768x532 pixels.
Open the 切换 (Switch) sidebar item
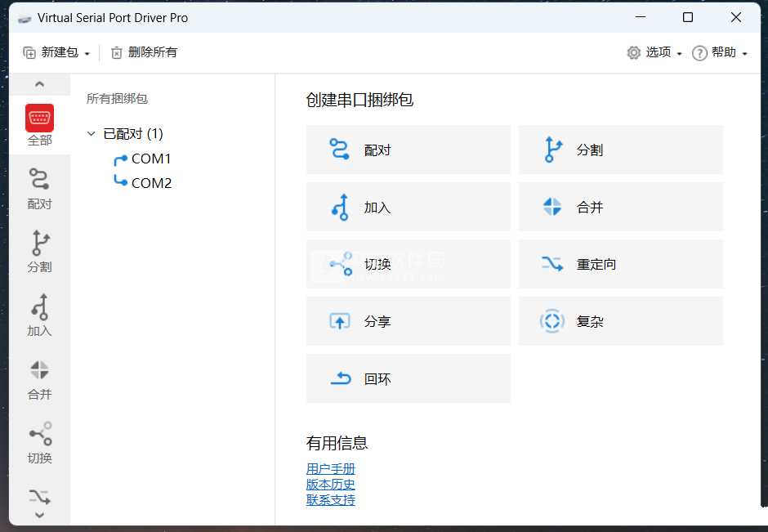[x=40, y=443]
